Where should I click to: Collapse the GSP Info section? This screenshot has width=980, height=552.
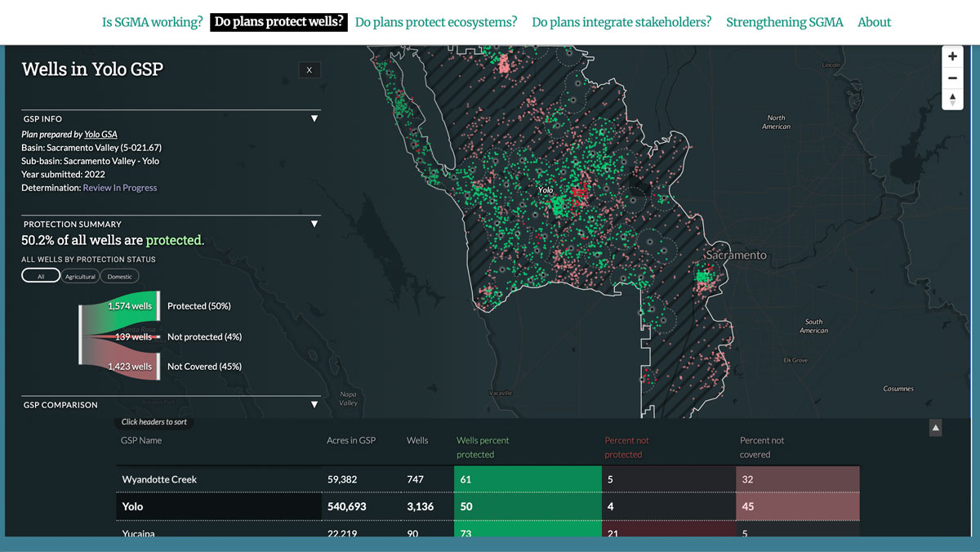pos(314,119)
